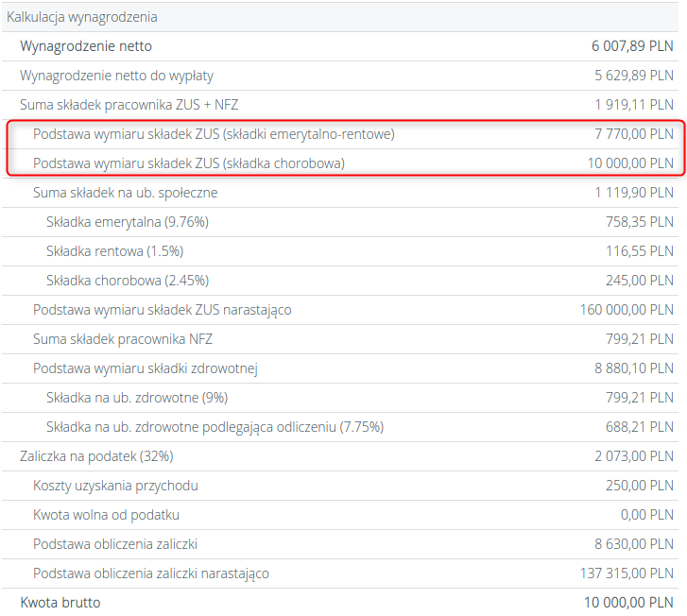The image size is (687, 616).
Task: Click the 688,21 PLN deductible health contribution value
Action: coord(639,427)
